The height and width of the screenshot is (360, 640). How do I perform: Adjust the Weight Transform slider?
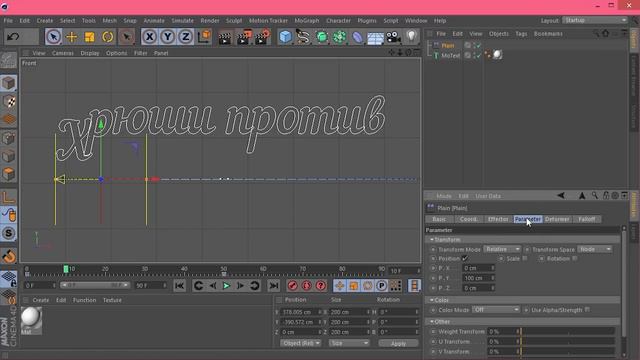pos(567,331)
